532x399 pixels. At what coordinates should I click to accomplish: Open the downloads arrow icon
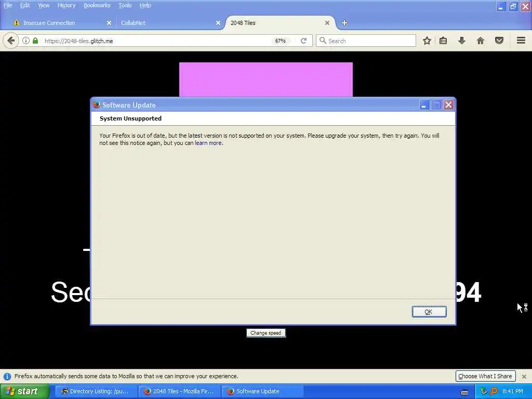(462, 41)
